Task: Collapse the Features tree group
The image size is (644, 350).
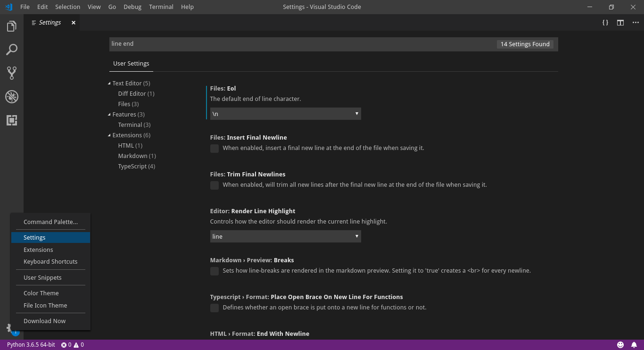Action: [x=109, y=115]
